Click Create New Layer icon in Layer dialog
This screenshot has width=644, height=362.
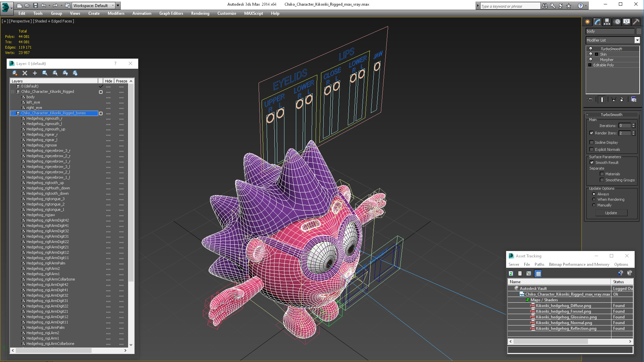point(15,73)
